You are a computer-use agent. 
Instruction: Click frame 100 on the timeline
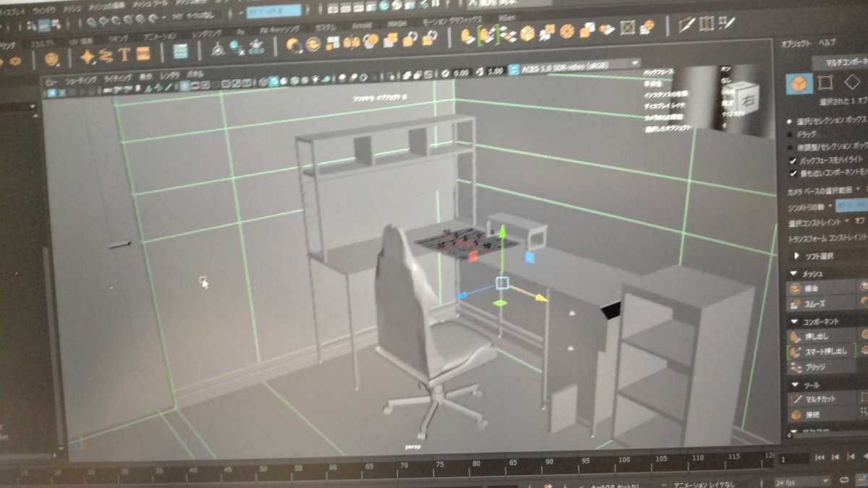[624, 461]
